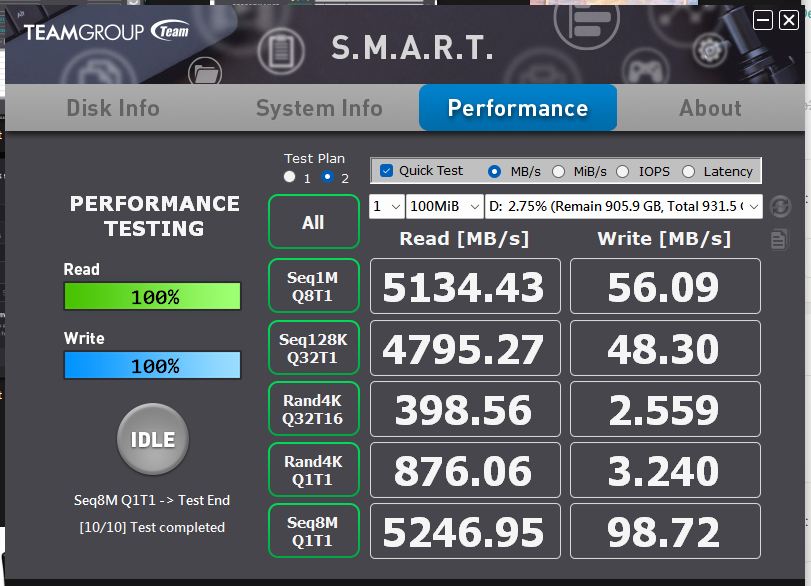
Task: Run all tests with the All button
Action: coord(314,222)
